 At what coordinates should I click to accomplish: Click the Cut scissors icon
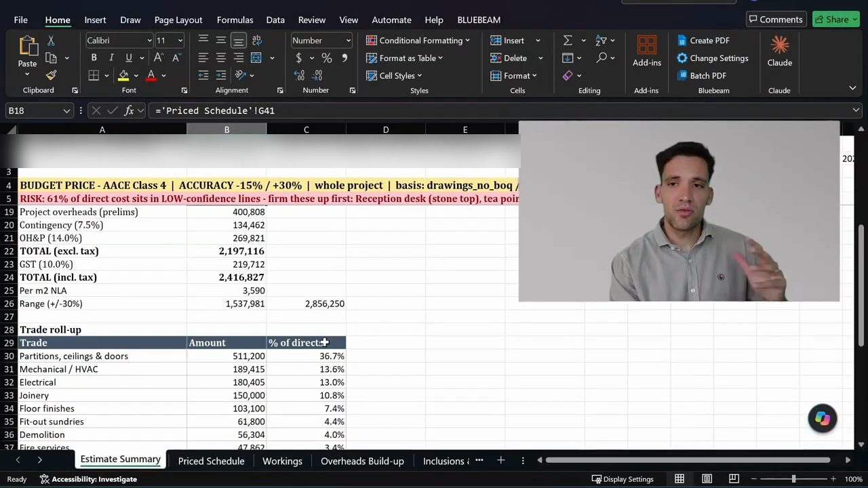point(51,41)
